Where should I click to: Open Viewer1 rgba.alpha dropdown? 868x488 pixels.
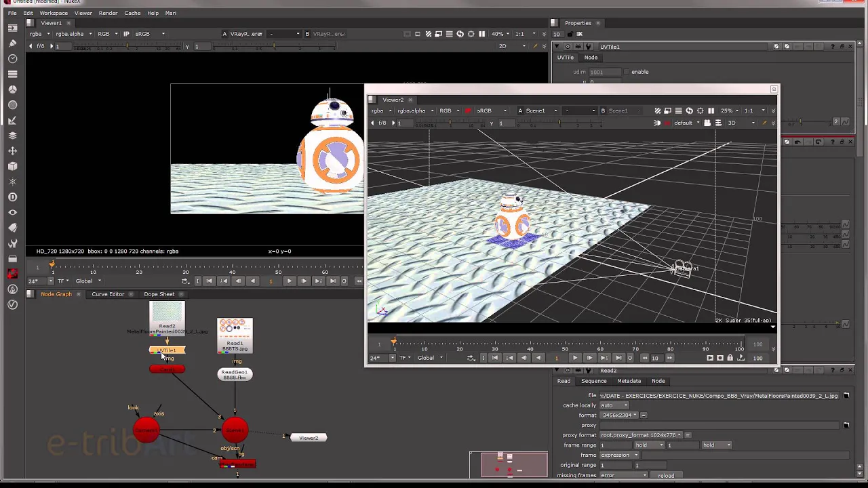click(73, 34)
